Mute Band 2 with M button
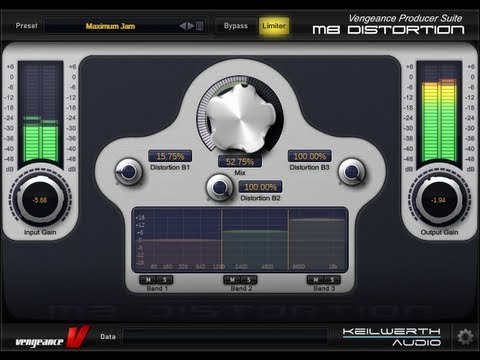 [232, 279]
